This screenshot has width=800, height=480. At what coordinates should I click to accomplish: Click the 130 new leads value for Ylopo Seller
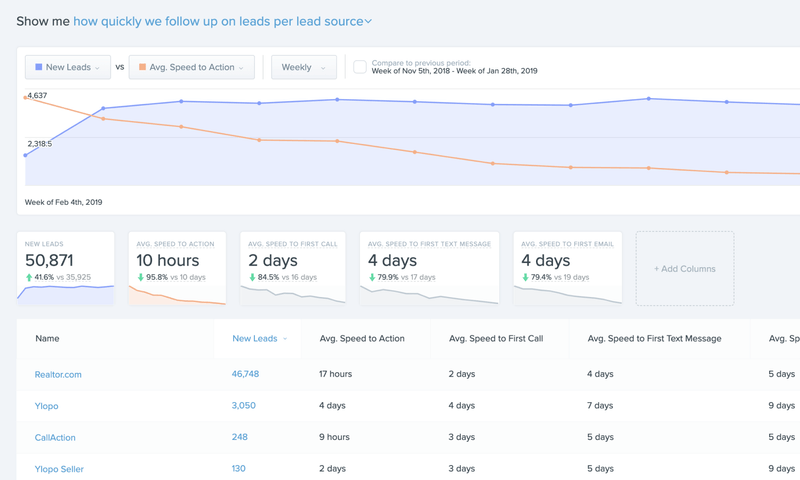[x=238, y=469]
